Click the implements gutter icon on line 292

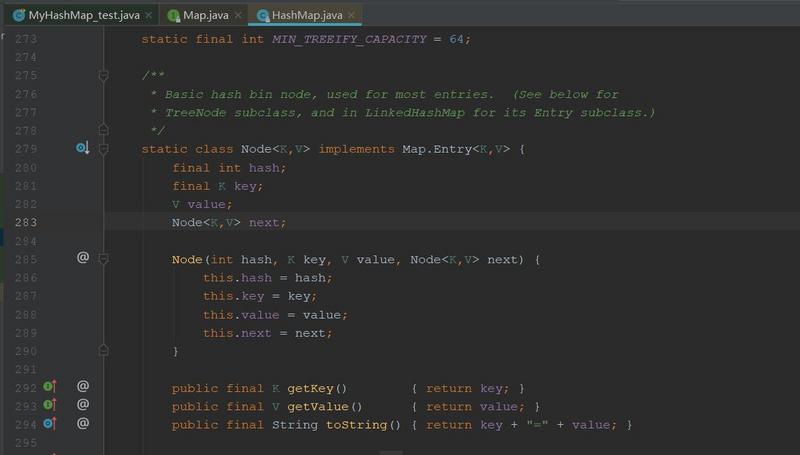click(49, 386)
